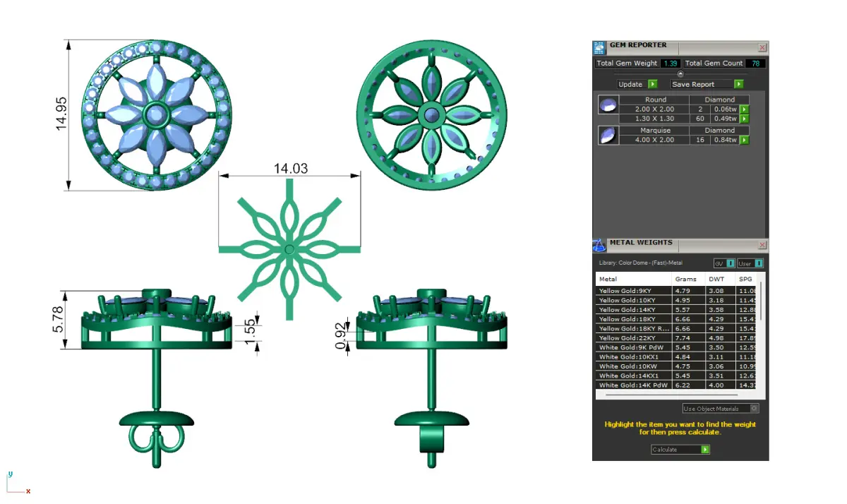Select the White Gold:14K PdW row
Image resolution: width=847 pixels, height=504 pixels.
676,385
